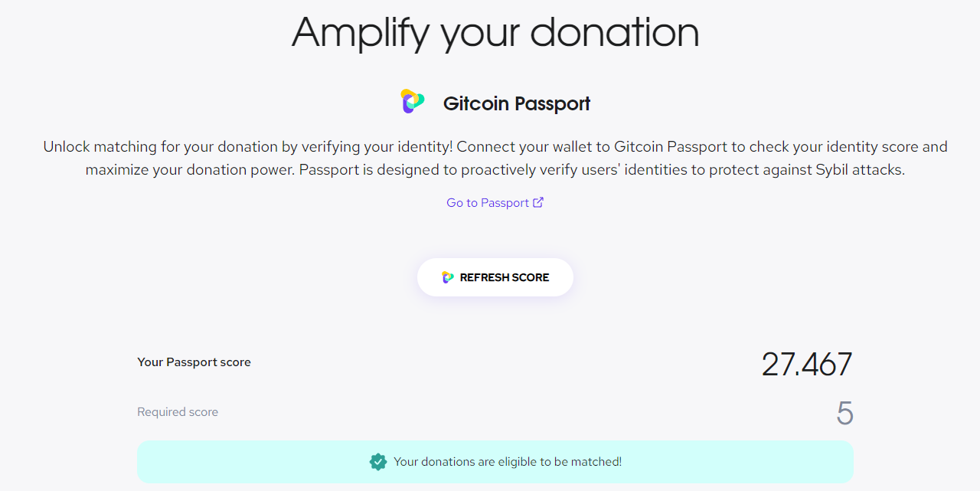Click the Passport score value 27.467
This screenshot has width=980, height=491.
tap(807, 365)
